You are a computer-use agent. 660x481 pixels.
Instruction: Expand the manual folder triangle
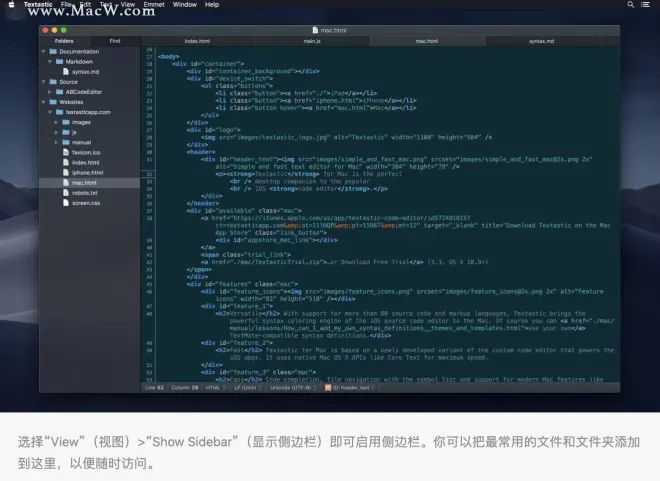(56, 142)
